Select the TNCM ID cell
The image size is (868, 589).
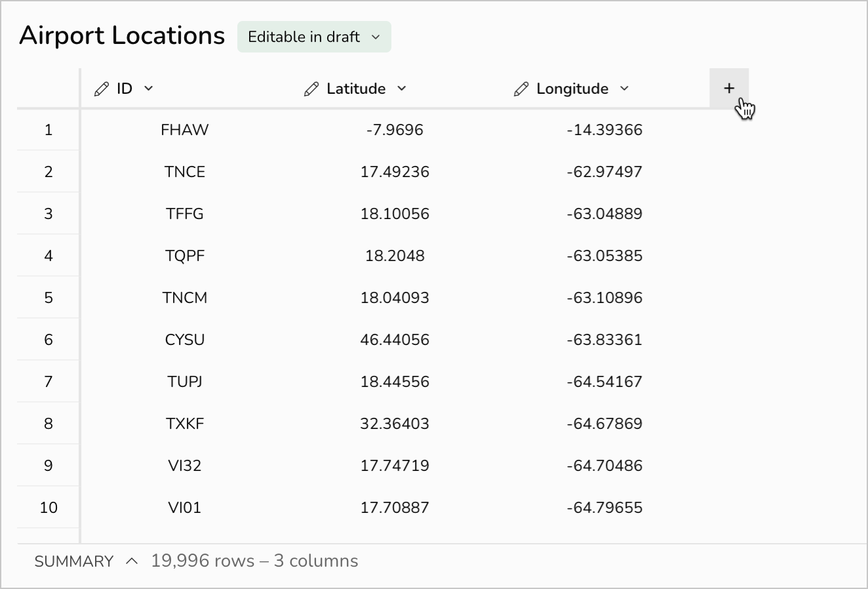(x=185, y=298)
